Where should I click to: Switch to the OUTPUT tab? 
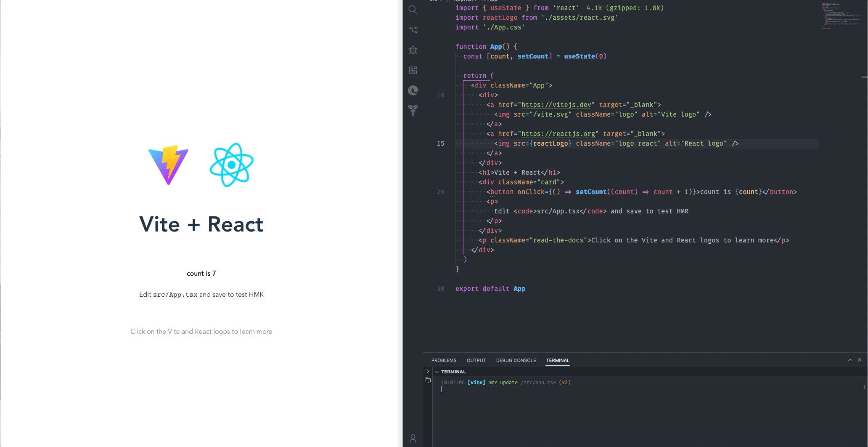[476, 360]
